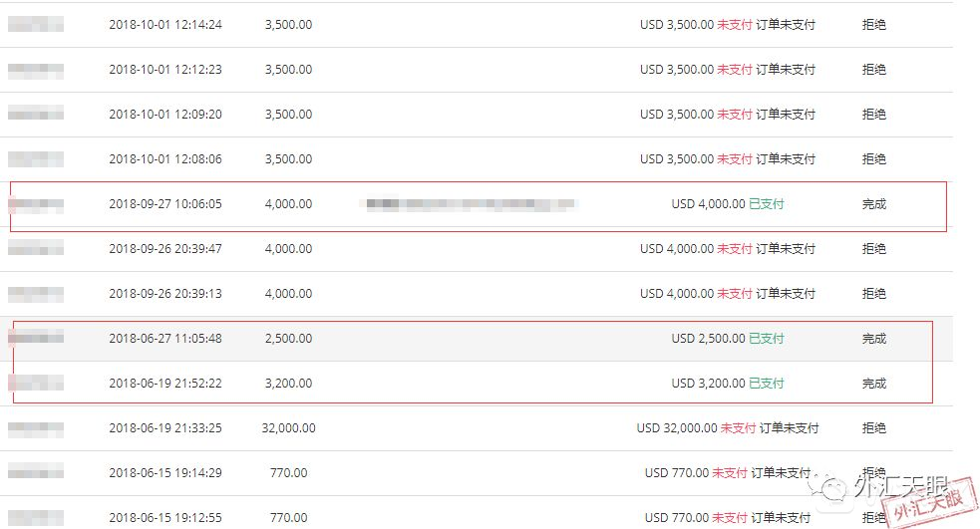Click the 2,500.00 amount cell
Image resolution: width=980 pixels, height=529 pixels.
click(288, 339)
